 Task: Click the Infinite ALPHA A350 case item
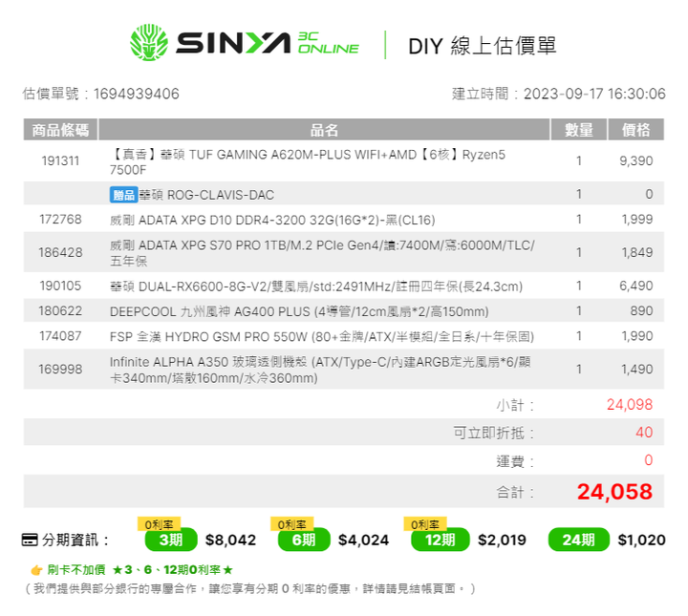coord(320,370)
